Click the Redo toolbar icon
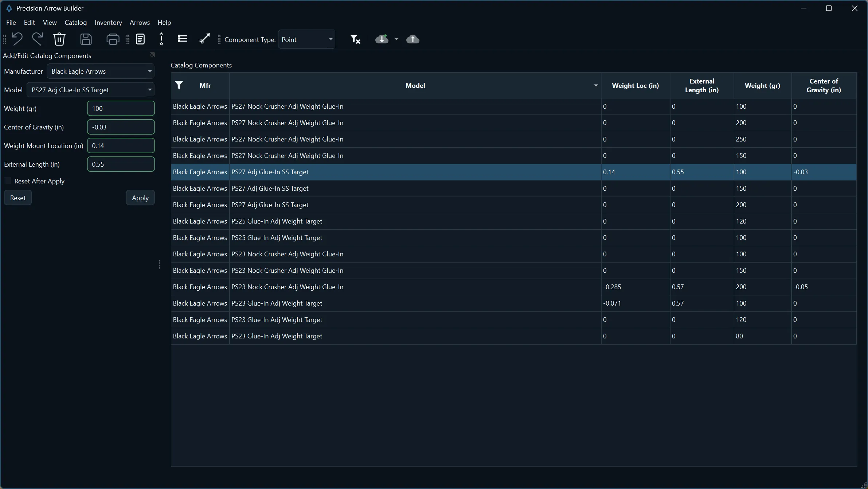 click(x=38, y=39)
